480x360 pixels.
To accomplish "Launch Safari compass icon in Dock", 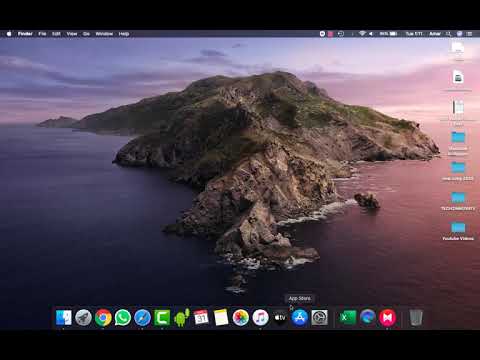I will tap(142, 317).
